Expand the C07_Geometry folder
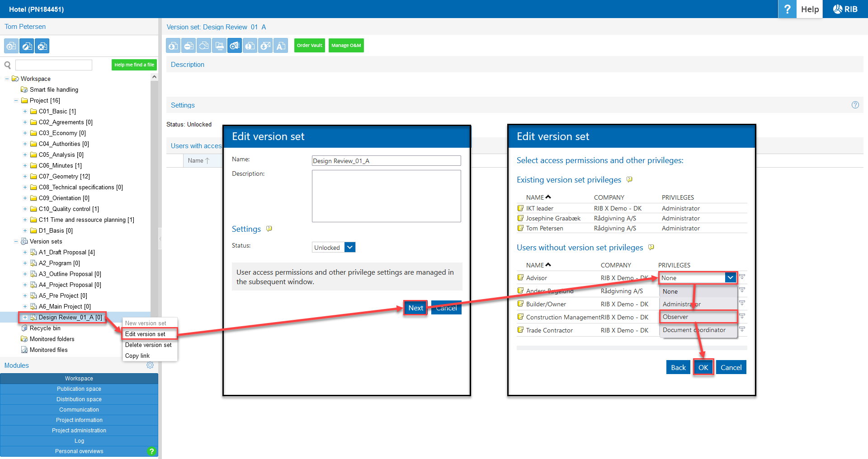 click(x=25, y=176)
